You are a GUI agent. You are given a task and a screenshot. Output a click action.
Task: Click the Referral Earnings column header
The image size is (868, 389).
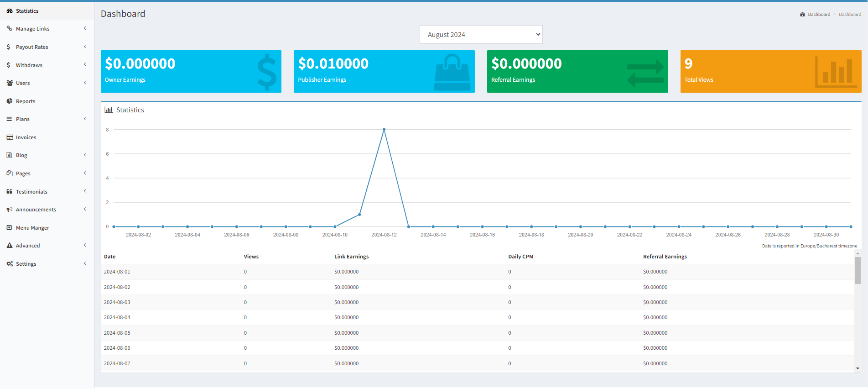(x=665, y=257)
